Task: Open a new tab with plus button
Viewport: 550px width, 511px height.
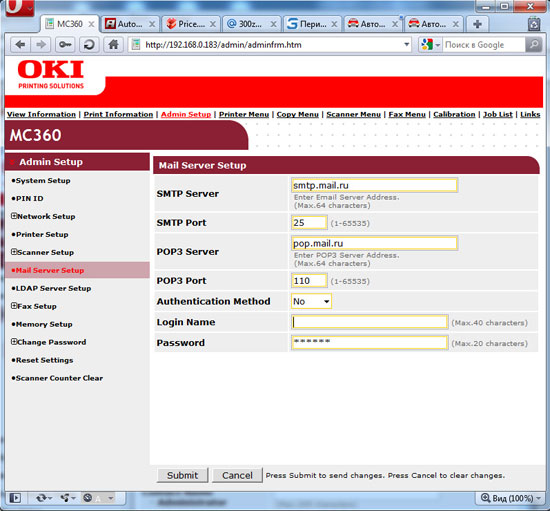Action: click(x=477, y=24)
